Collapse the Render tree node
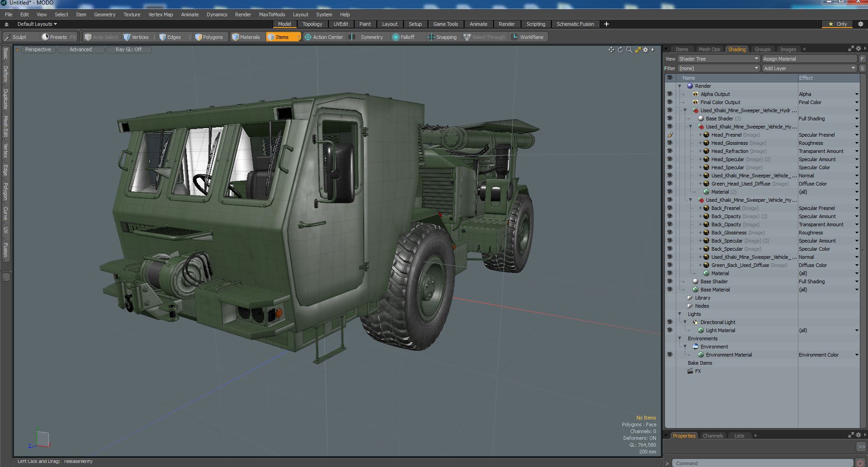 pyautogui.click(x=679, y=86)
